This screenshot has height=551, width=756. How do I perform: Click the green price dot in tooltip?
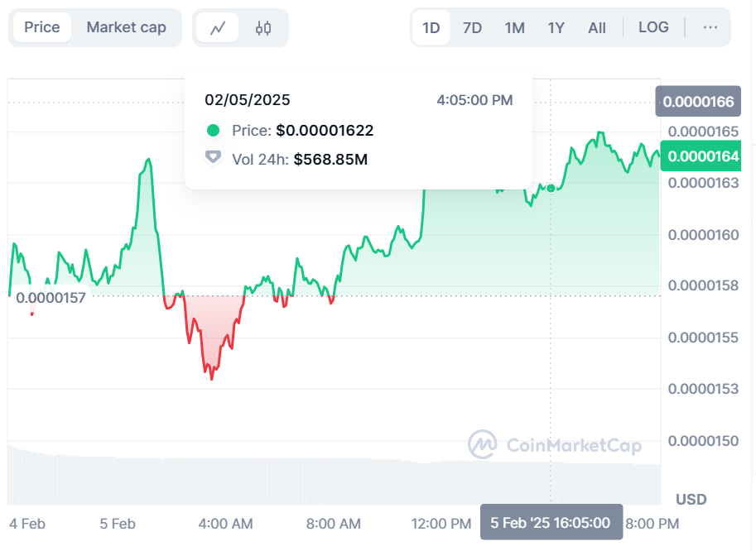[214, 130]
